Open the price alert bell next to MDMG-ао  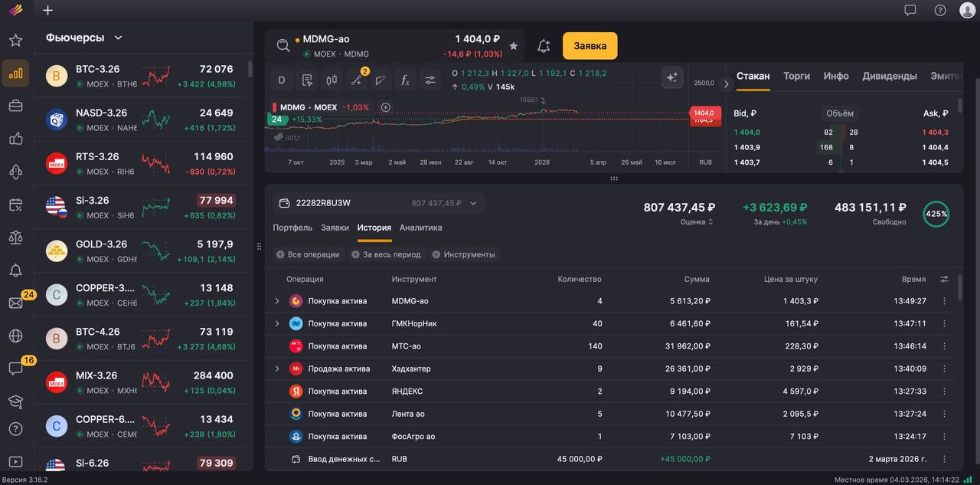tap(544, 46)
